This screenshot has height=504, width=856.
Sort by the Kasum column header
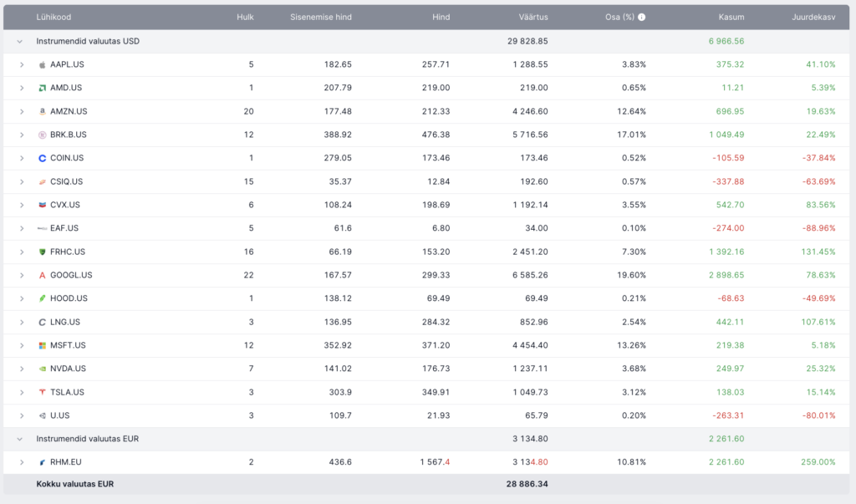point(731,17)
